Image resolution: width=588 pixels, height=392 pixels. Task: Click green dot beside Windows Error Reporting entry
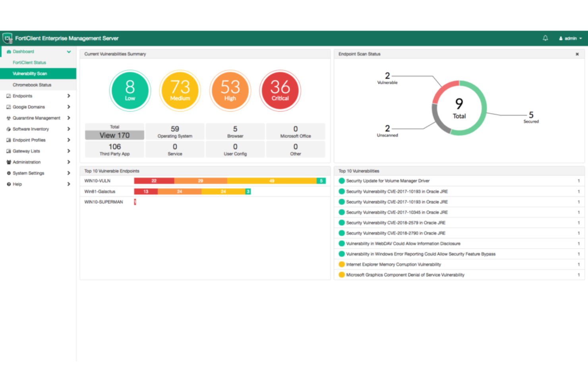coord(341,254)
